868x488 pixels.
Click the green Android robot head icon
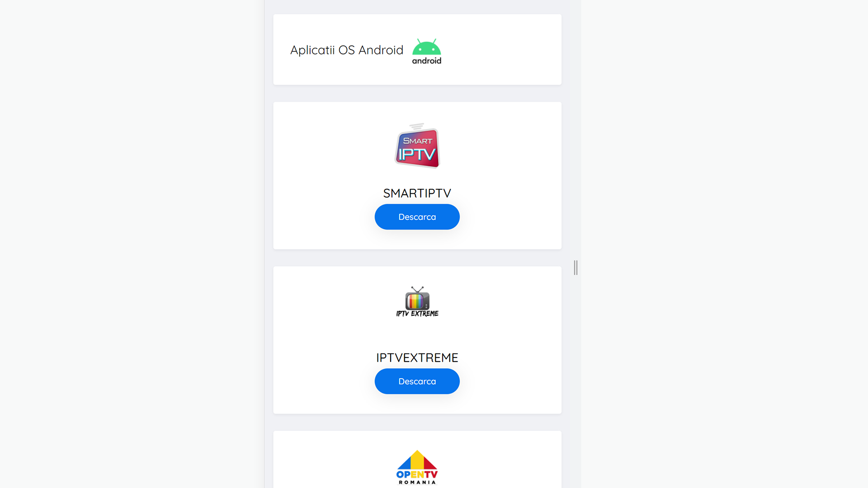tap(426, 47)
